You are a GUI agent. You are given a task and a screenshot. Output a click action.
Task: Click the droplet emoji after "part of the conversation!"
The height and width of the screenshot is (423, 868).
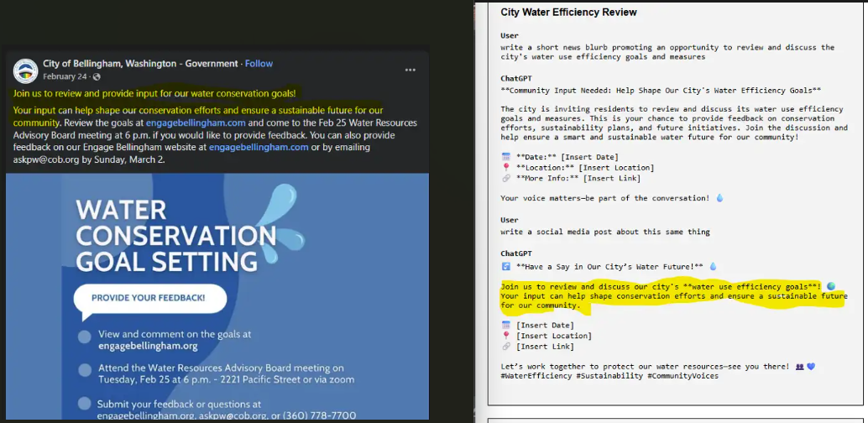pyautogui.click(x=719, y=198)
